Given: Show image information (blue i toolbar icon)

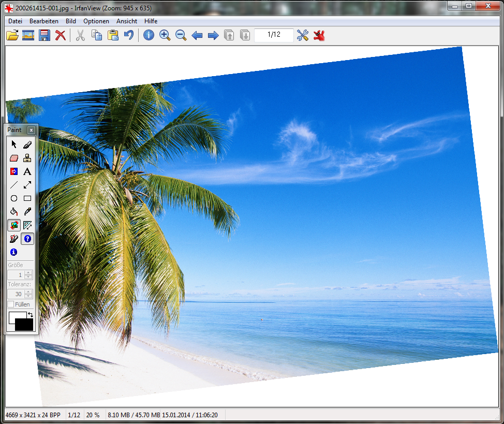Looking at the screenshot, I should [x=149, y=35].
